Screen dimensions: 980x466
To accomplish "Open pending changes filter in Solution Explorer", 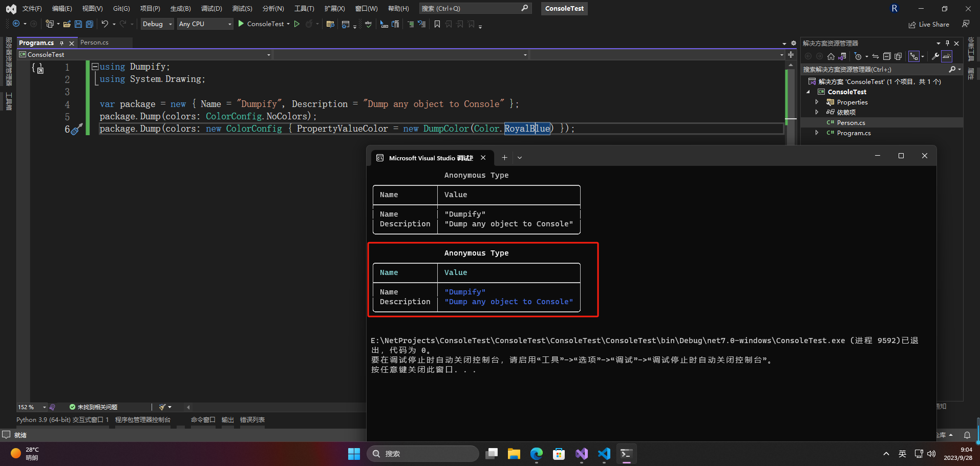I will point(859,56).
